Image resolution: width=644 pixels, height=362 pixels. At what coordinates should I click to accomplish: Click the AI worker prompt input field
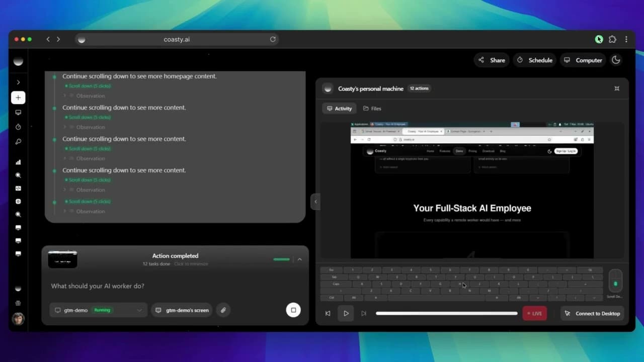[151, 286]
